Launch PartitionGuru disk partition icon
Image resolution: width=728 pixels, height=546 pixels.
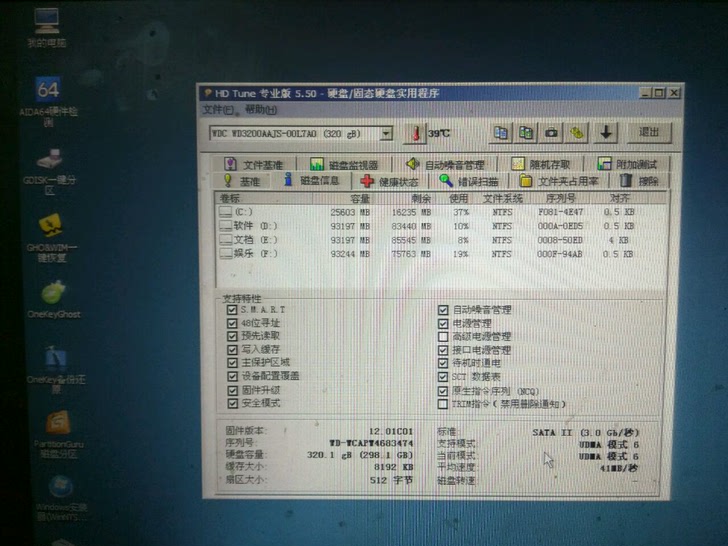(58, 435)
